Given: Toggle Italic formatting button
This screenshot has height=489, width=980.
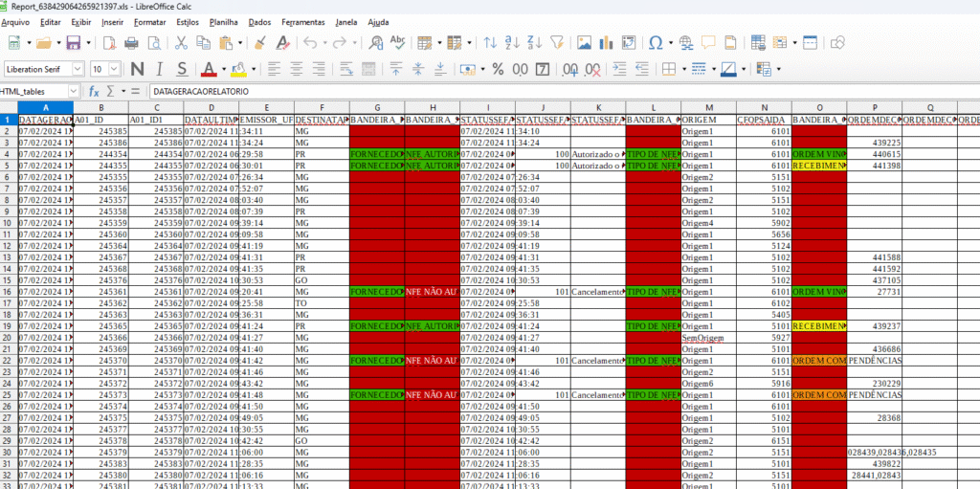Looking at the screenshot, I should [x=159, y=69].
